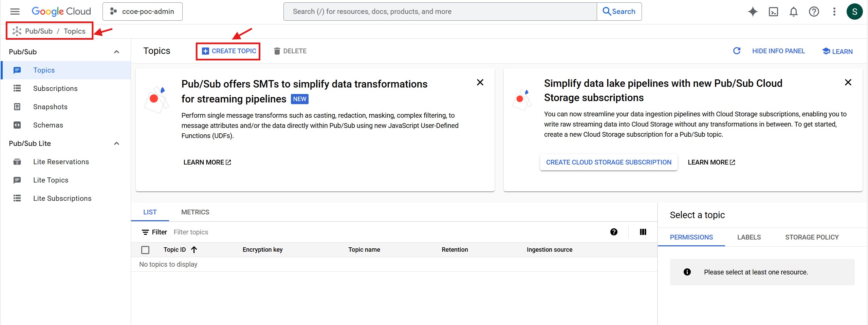This screenshot has width=868, height=325.
Task: Open the main navigation hamburger menu
Action: point(15,12)
